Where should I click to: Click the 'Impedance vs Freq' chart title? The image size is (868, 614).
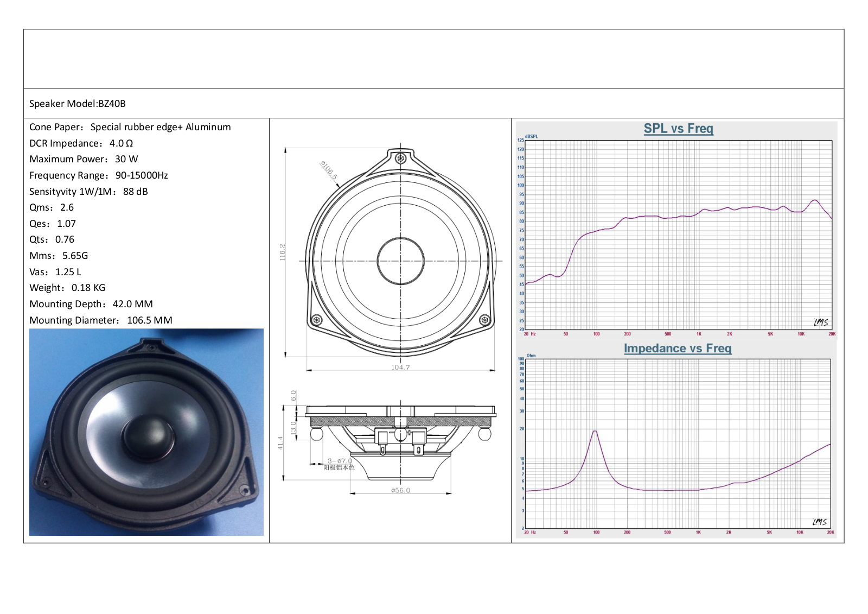[678, 349]
